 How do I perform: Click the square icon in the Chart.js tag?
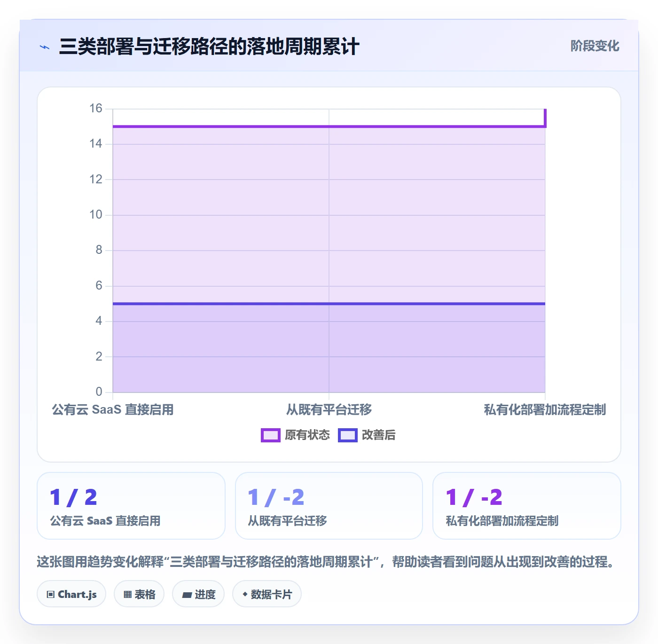pyautogui.click(x=51, y=595)
